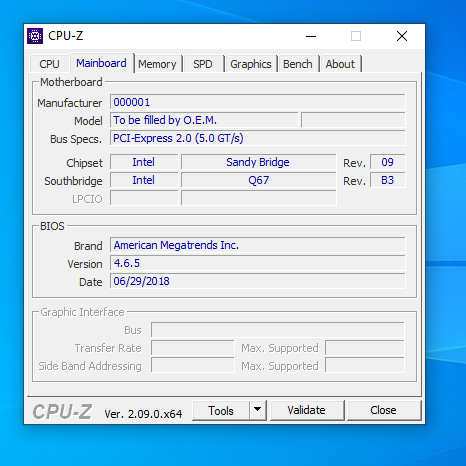The height and width of the screenshot is (466, 466).
Task: Click the southbridge revision 'B3' value
Action: (x=388, y=180)
